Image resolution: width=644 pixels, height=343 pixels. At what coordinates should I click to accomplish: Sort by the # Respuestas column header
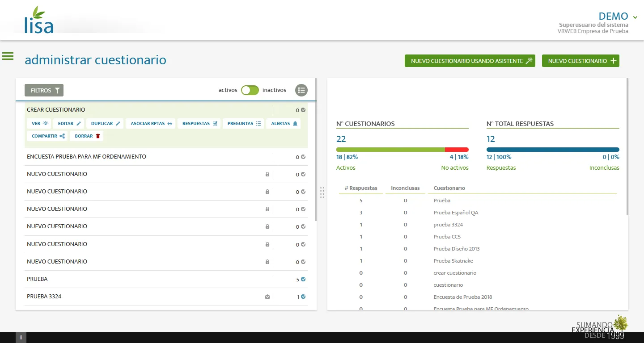point(361,188)
